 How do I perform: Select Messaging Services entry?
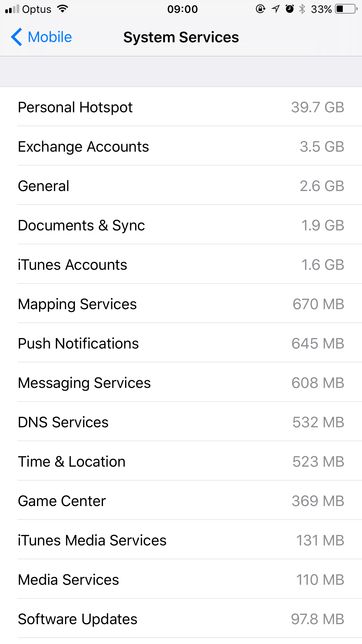coord(181,382)
